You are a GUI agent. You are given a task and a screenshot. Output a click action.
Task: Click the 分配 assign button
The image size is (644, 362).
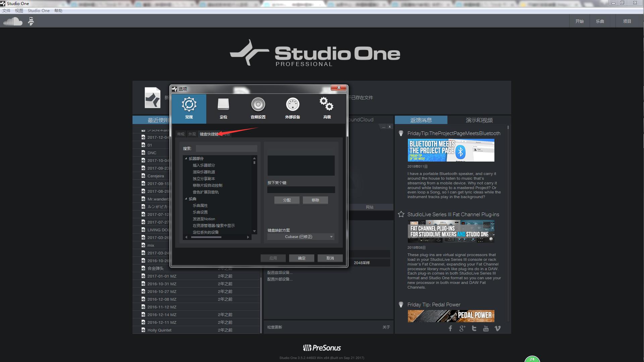(x=287, y=200)
